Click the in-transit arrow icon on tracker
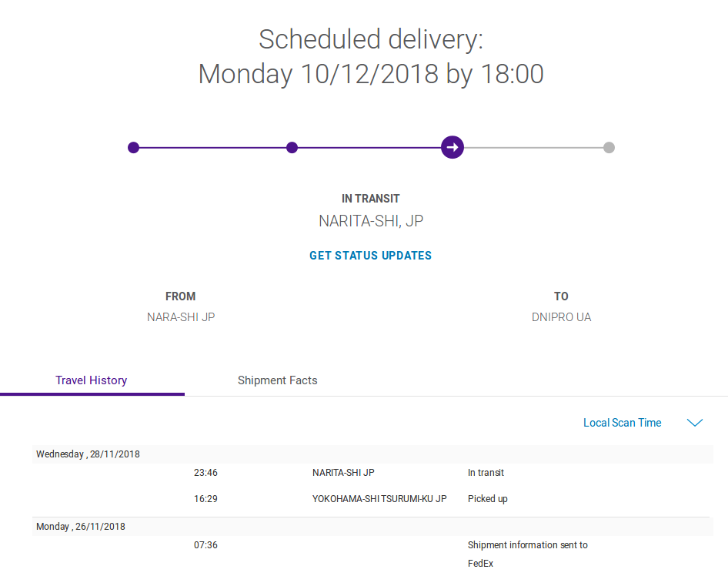The height and width of the screenshot is (576, 728). (452, 147)
